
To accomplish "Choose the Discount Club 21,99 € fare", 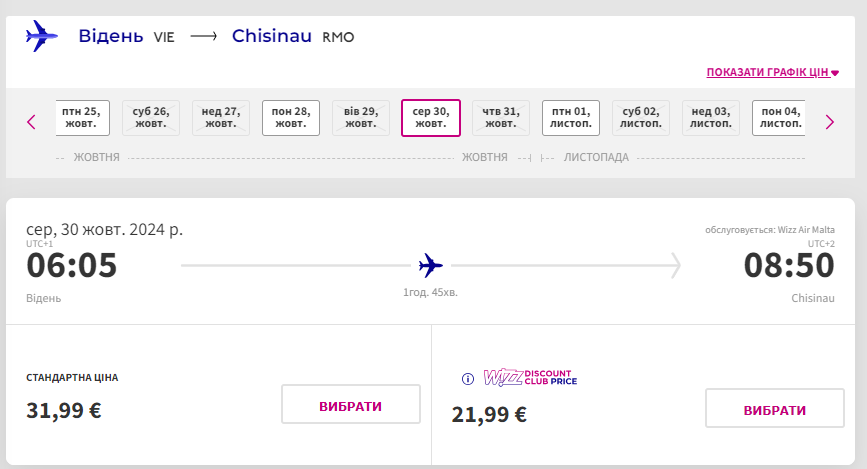I will coord(774,410).
